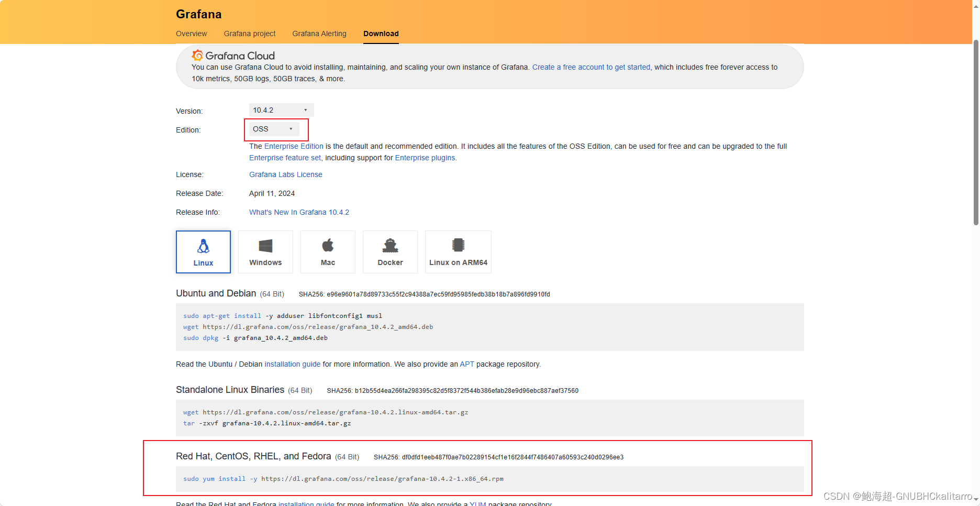
Task: Click the APT package repository link
Action: [x=467, y=364]
